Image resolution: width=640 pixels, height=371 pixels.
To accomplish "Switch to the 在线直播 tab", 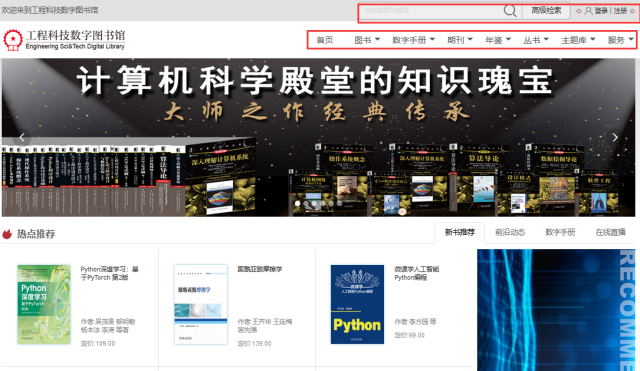I will pyautogui.click(x=611, y=232).
